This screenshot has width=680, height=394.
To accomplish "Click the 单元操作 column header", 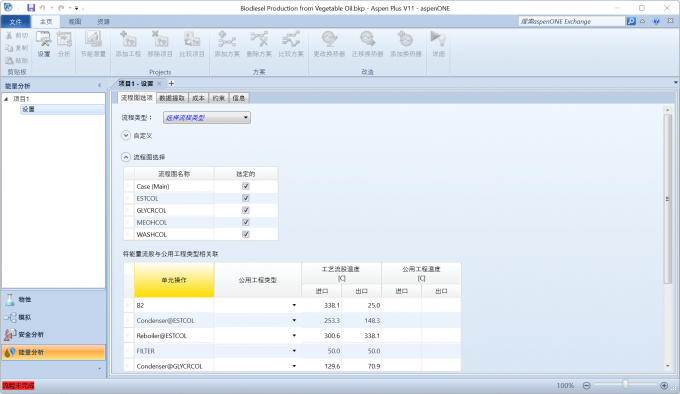I will click(x=174, y=280).
